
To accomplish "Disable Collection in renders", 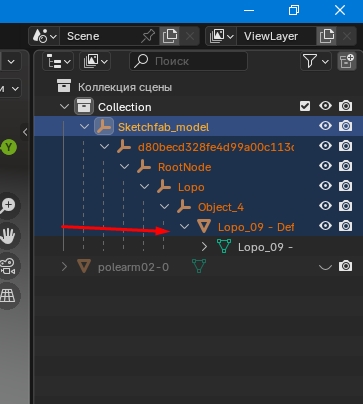I will 345,106.
